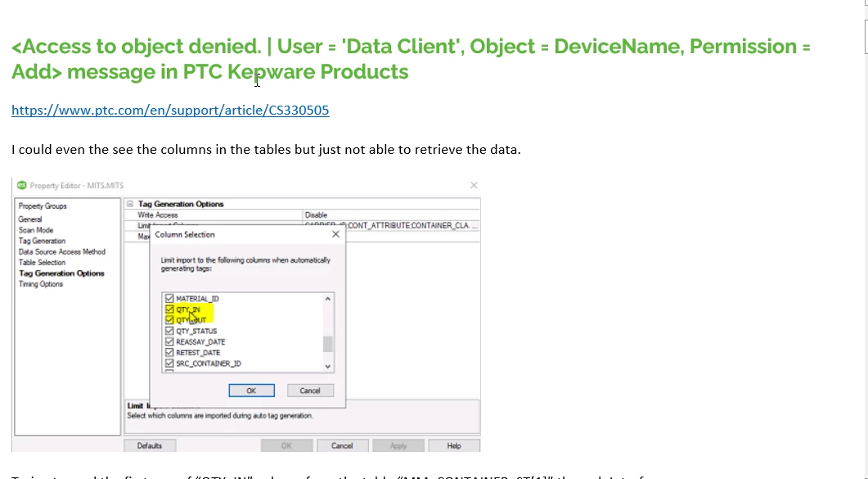Click the column list scroll down arrow

pyautogui.click(x=328, y=366)
